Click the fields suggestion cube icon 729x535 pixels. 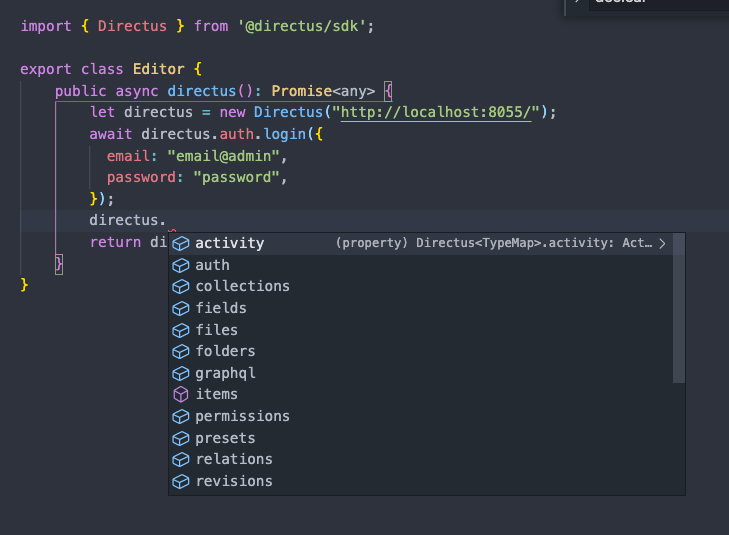pos(181,309)
